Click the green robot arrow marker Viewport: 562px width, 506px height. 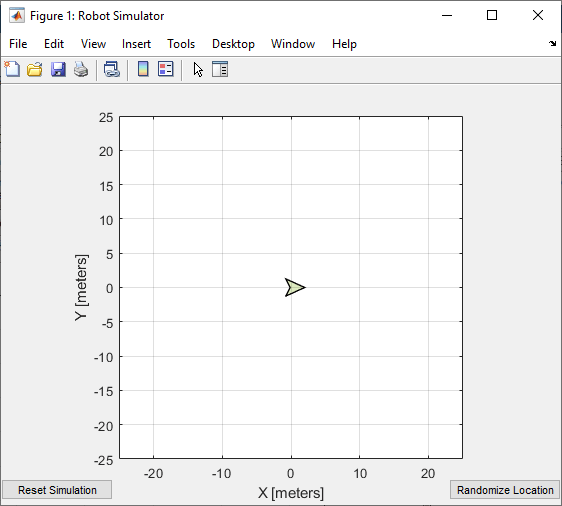coord(295,287)
